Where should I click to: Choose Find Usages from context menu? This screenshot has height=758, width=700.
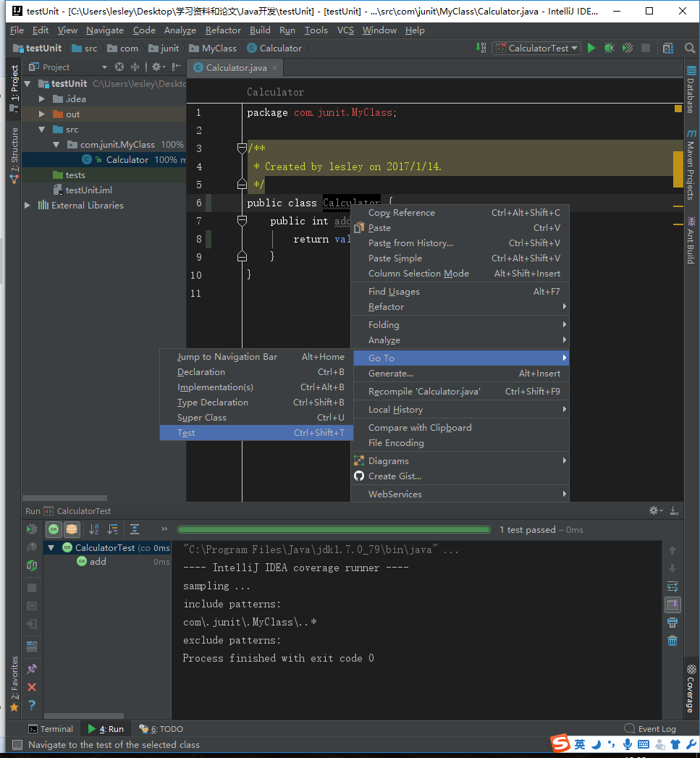tap(460, 292)
